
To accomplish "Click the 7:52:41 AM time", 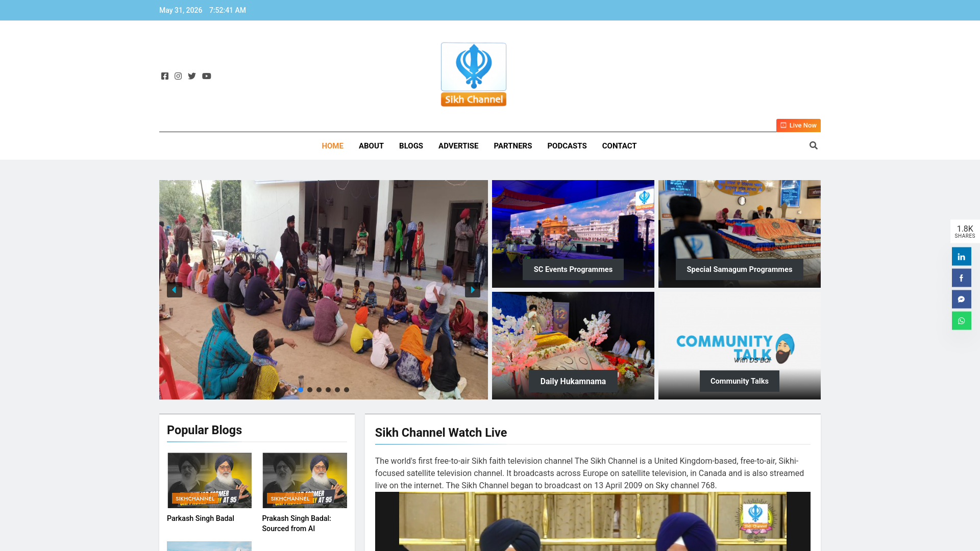I will tap(228, 10).
